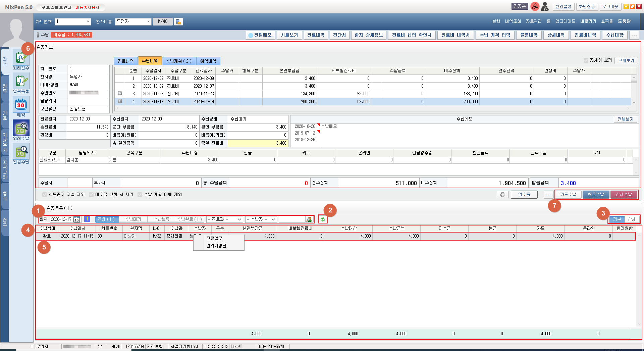Image resolution: width=644 pixels, height=353 pixels.
Task: Open the 외래접수 sidebar icon
Action: (21, 58)
